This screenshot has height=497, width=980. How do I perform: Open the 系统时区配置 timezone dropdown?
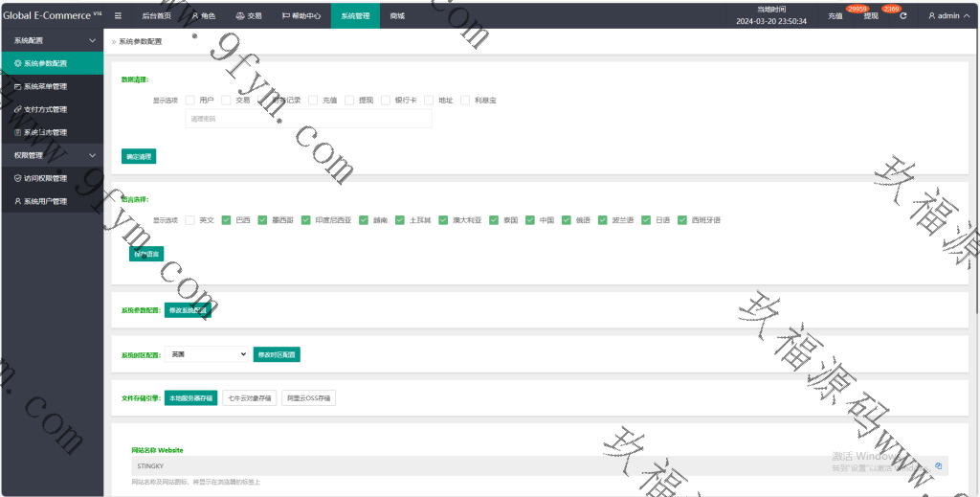click(206, 354)
